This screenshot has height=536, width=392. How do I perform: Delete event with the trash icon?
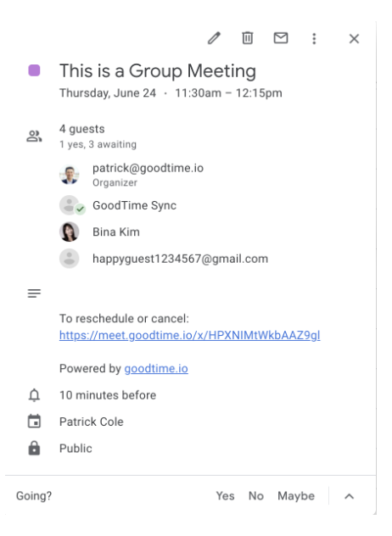(x=248, y=38)
